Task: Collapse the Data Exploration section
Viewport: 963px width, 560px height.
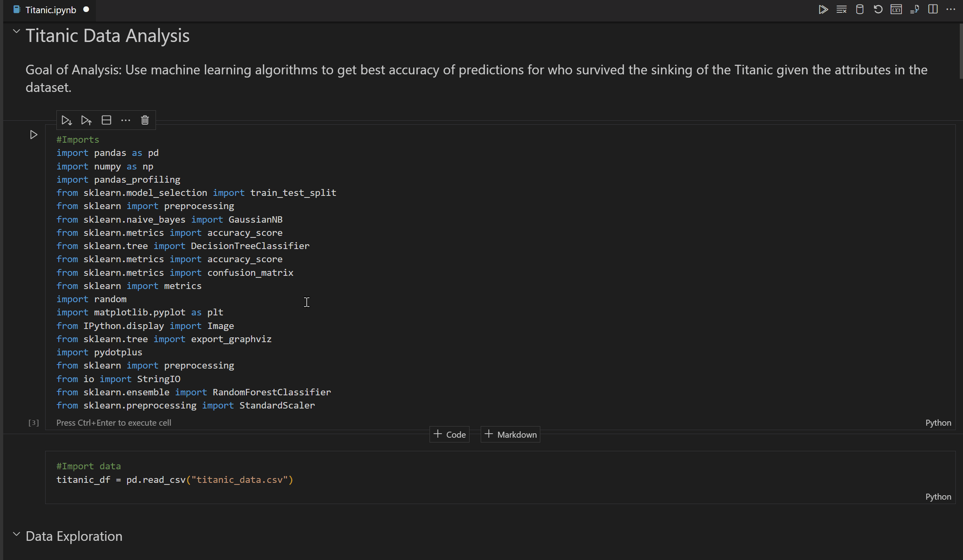Action: 16,534
